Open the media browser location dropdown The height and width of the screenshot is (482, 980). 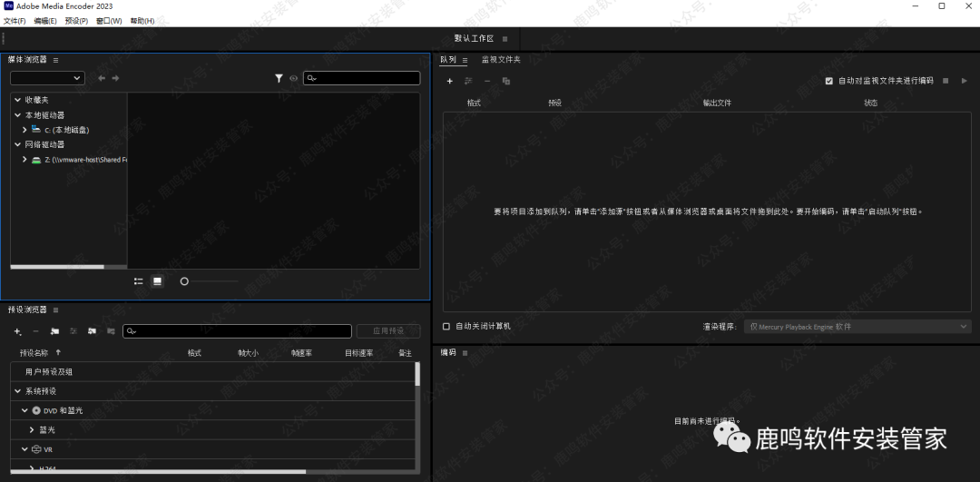pyautogui.click(x=47, y=78)
